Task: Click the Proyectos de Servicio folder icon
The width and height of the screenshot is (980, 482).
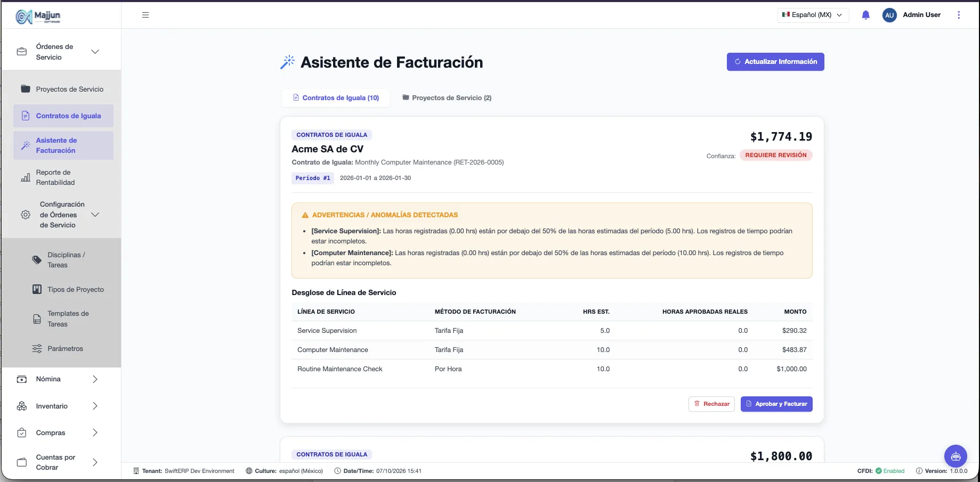Action: tap(26, 89)
